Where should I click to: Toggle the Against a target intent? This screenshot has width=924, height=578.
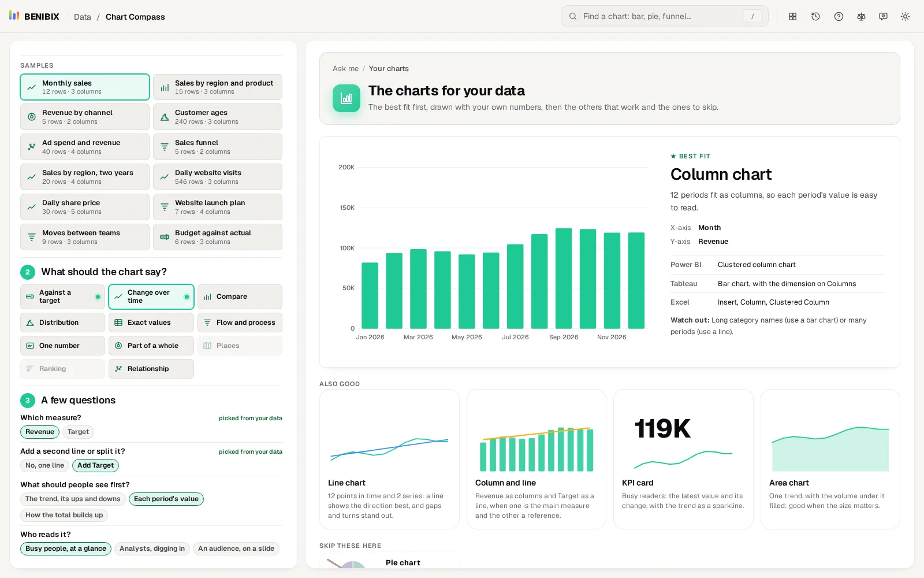[62, 297]
